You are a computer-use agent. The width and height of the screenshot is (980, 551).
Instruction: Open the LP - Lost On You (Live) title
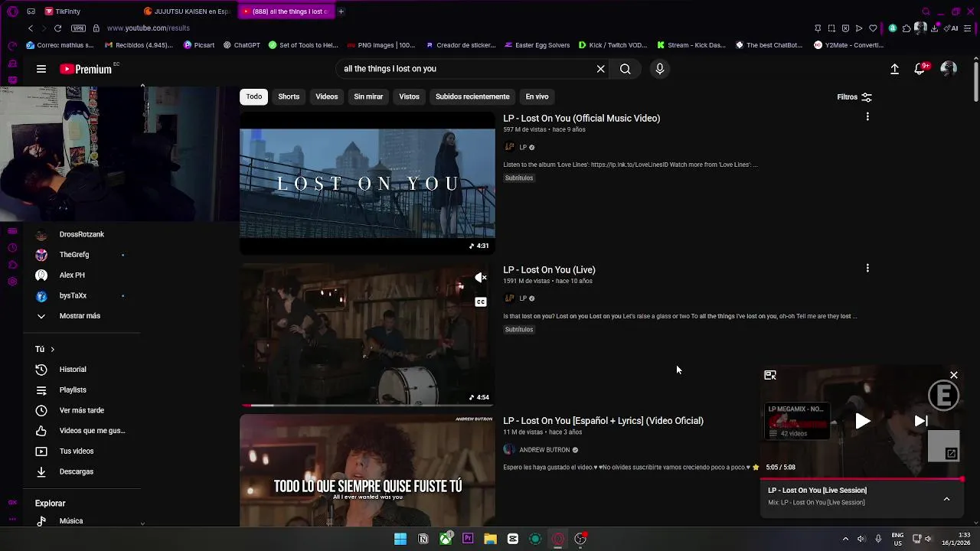click(x=549, y=270)
